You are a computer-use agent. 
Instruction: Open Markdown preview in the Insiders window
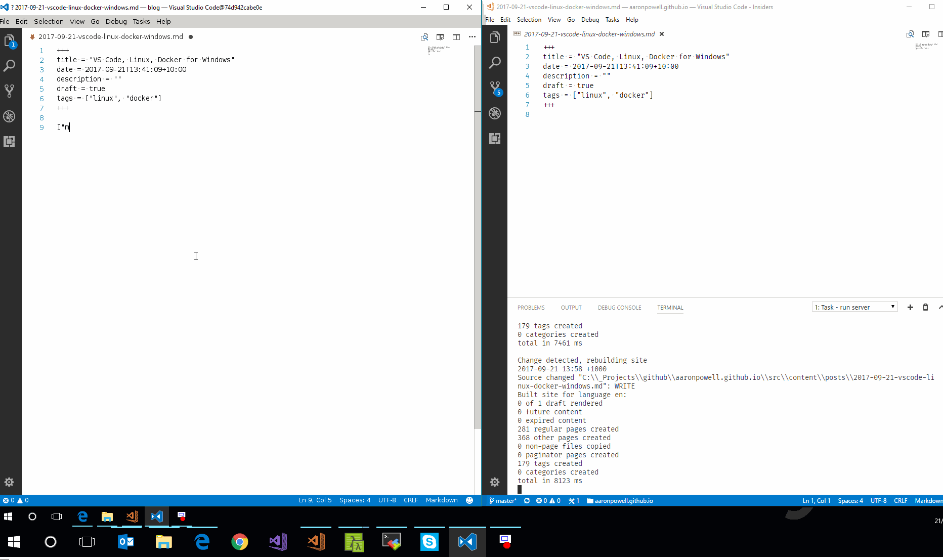(x=910, y=34)
